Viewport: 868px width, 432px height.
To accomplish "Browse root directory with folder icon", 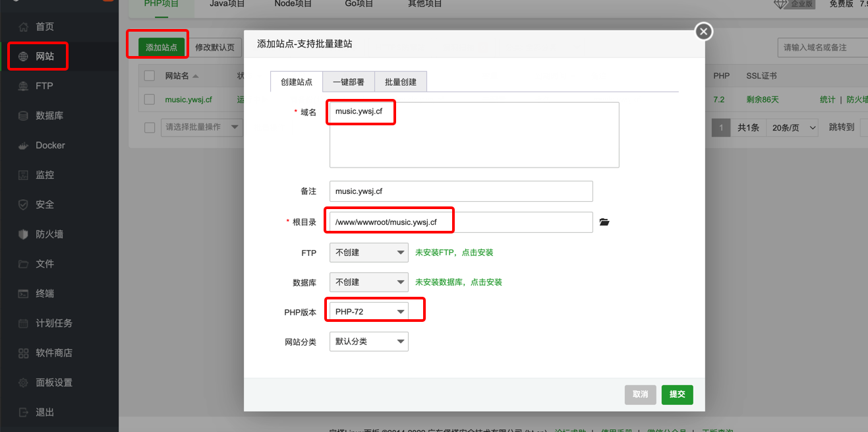I will coord(604,222).
